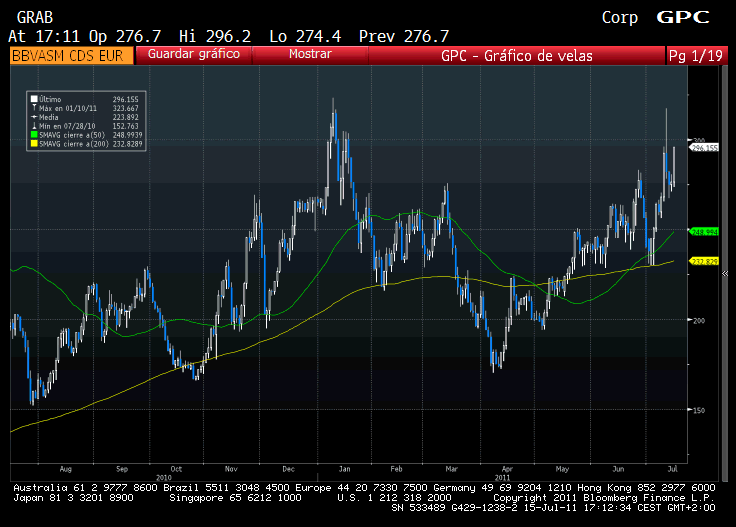Click the BBVASM CDS EUR security field
The width and height of the screenshot is (736, 527).
tap(71, 55)
